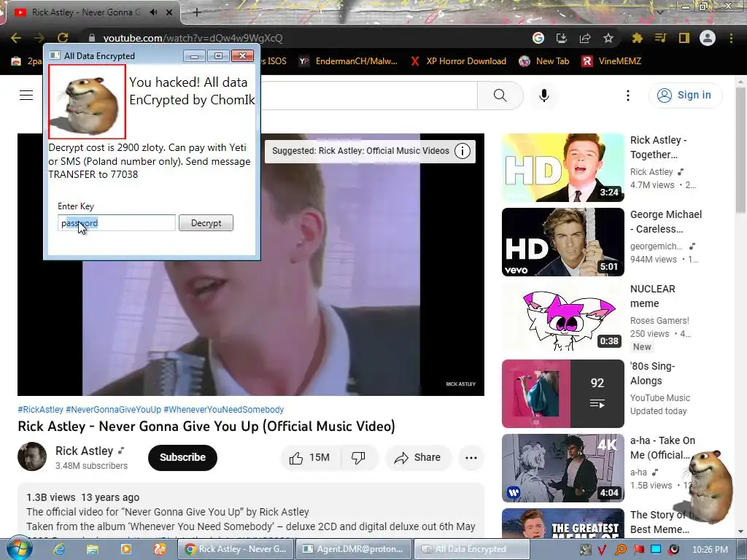The height and width of the screenshot is (560, 747).
Task: Bookmark this page with star icon
Action: [x=608, y=38]
